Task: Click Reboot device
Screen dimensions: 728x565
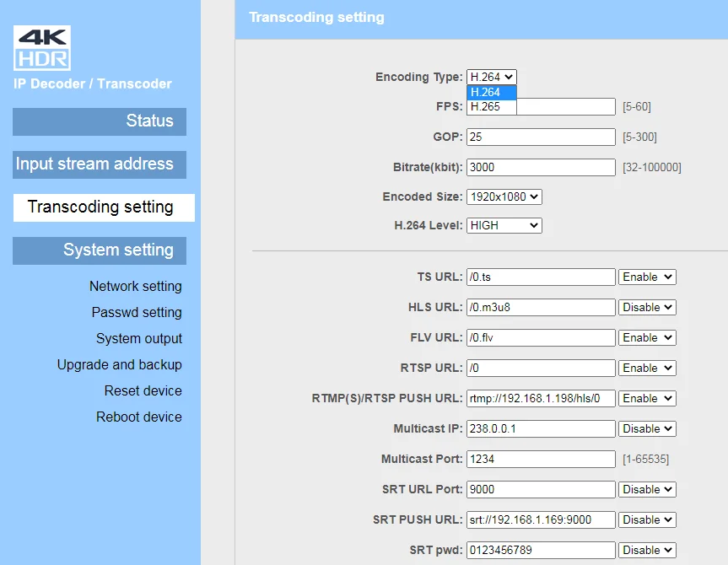Action: click(x=139, y=417)
